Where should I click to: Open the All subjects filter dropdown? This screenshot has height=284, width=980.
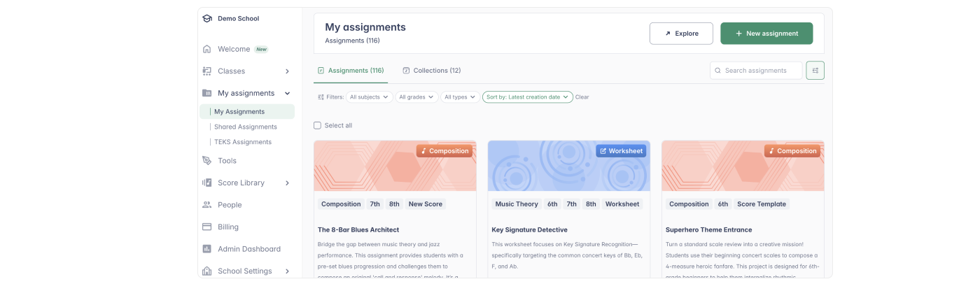click(369, 97)
